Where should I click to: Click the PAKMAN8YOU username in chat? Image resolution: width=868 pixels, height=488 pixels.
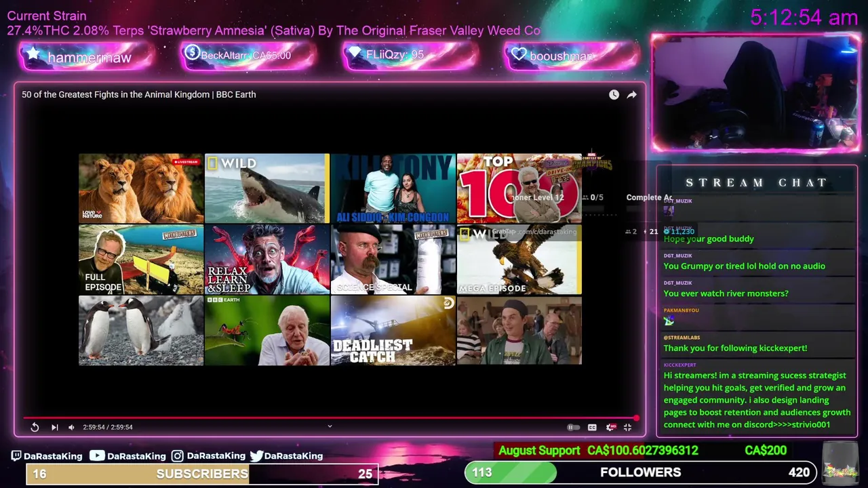[x=681, y=310]
